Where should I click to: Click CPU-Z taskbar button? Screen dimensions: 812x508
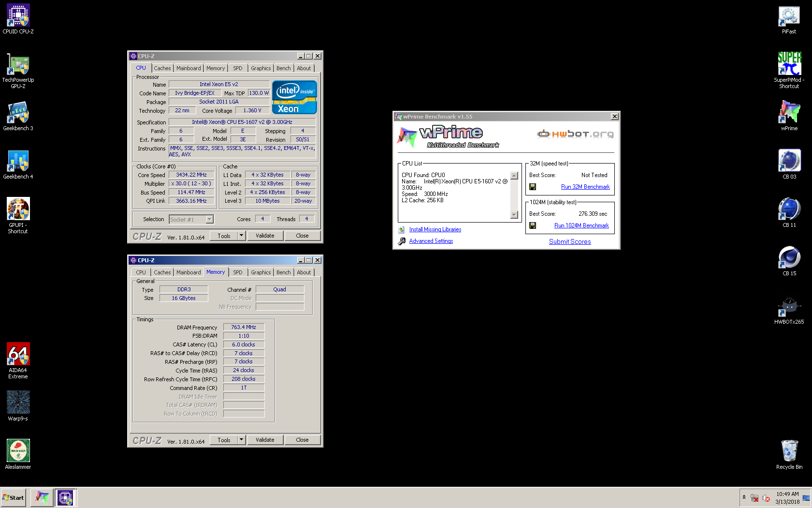pos(65,497)
